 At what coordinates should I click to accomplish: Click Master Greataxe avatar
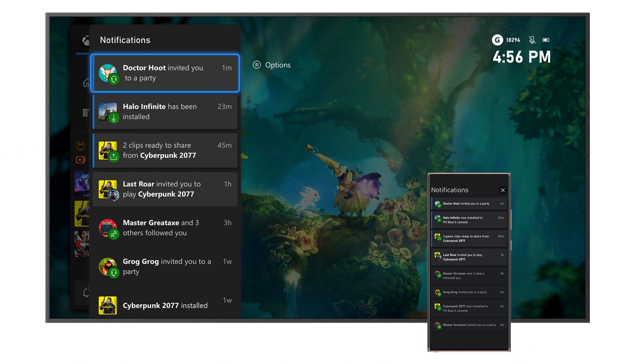[107, 228]
